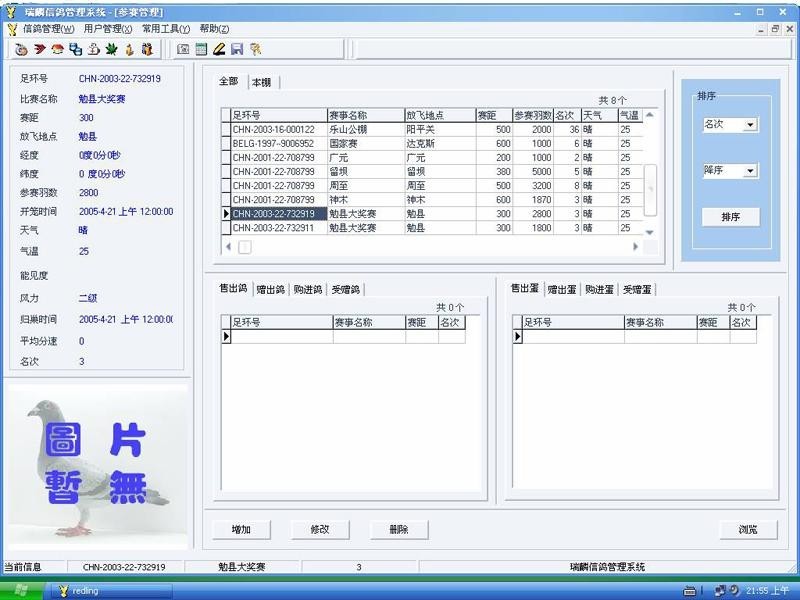Click the blue overlapping windows toolbar icon
Screen dimensions: 800x600
[x=76, y=48]
